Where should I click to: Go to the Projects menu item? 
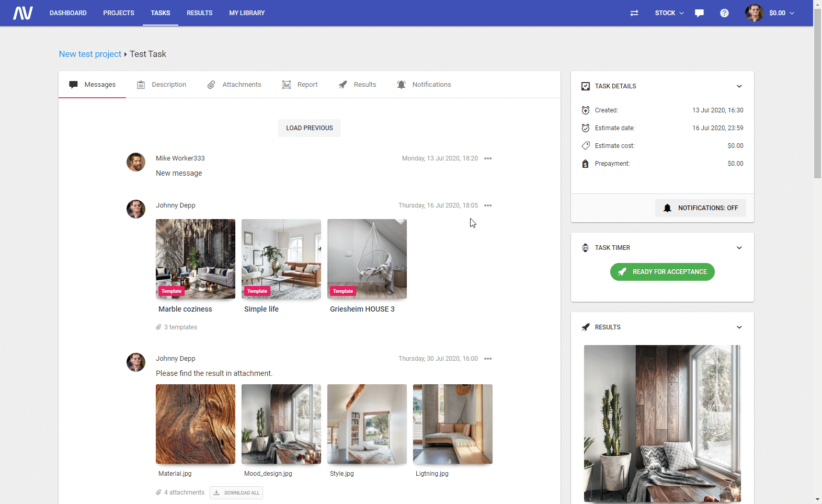pos(119,13)
